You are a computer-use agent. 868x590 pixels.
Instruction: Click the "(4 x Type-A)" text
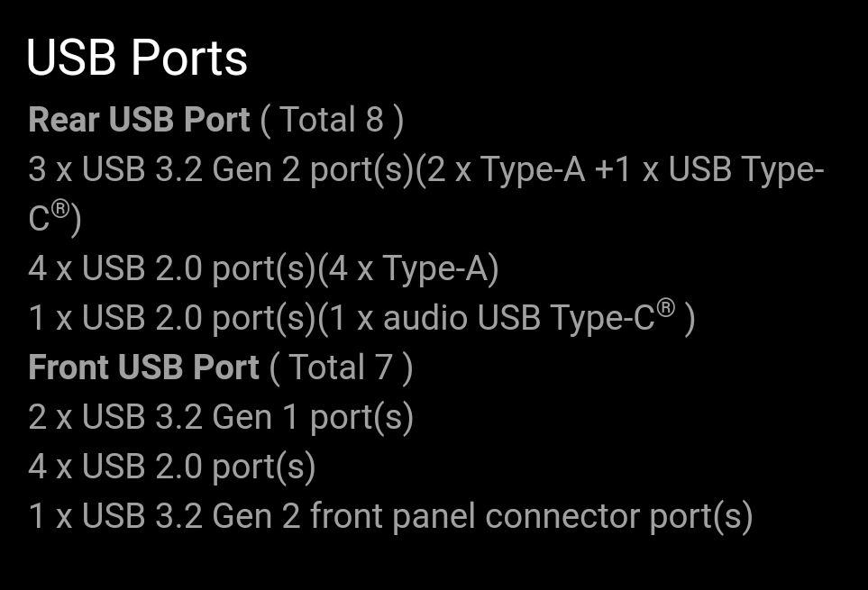[408, 269]
